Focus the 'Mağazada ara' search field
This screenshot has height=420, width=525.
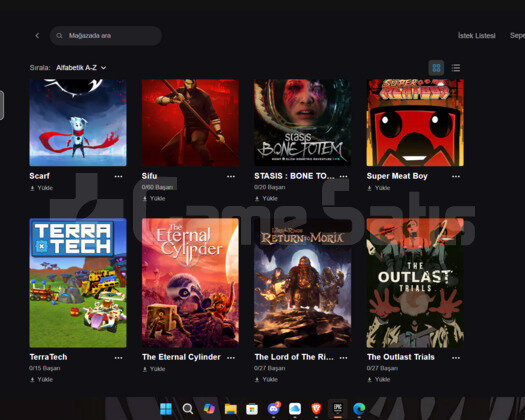(x=106, y=36)
